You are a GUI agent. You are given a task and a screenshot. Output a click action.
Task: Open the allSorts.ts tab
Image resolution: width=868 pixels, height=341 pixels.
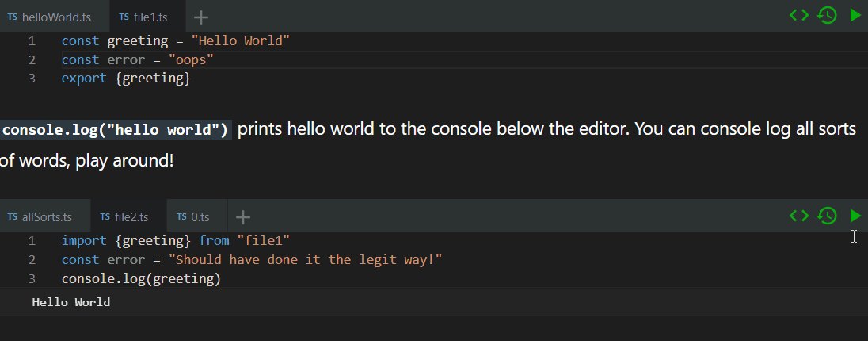tap(45, 217)
